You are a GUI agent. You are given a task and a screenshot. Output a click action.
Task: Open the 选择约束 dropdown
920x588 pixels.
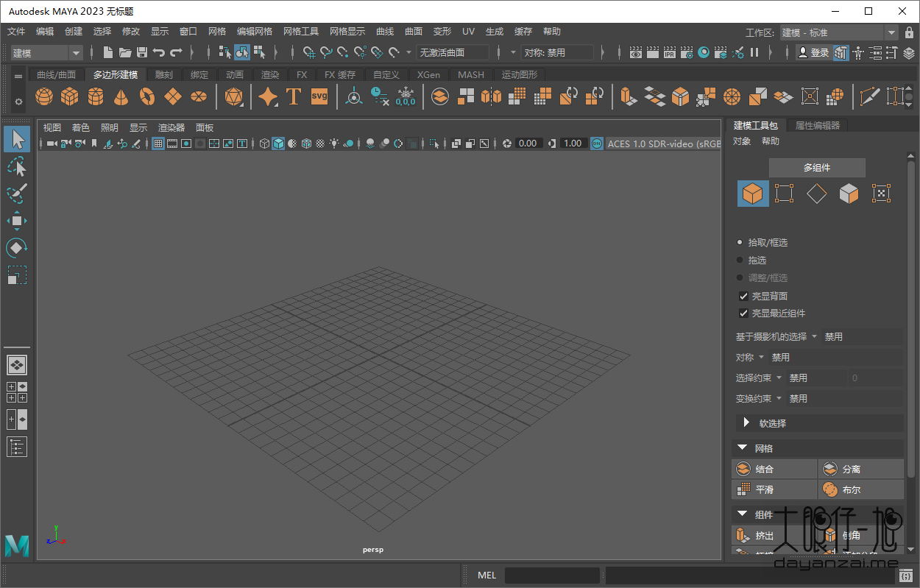(779, 378)
